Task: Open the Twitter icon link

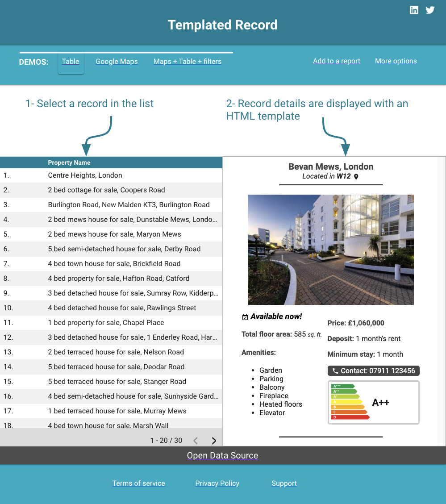Action: click(430, 10)
